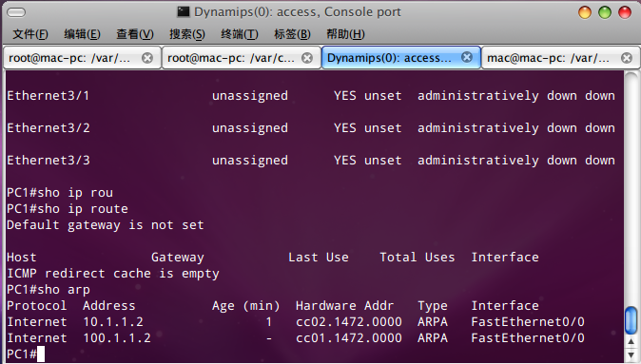
Task: Switch to root@mac-pc: /var/c... tab
Action: pyautogui.click(x=242, y=58)
